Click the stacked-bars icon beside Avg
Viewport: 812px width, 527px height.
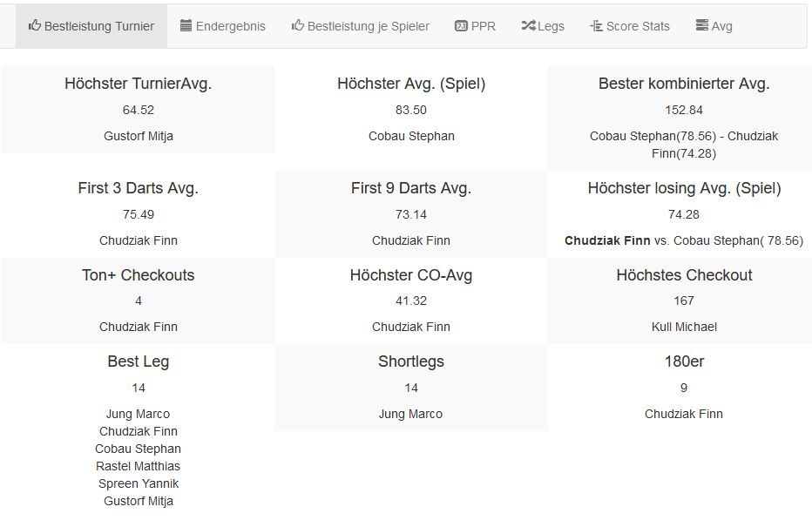[701, 26]
